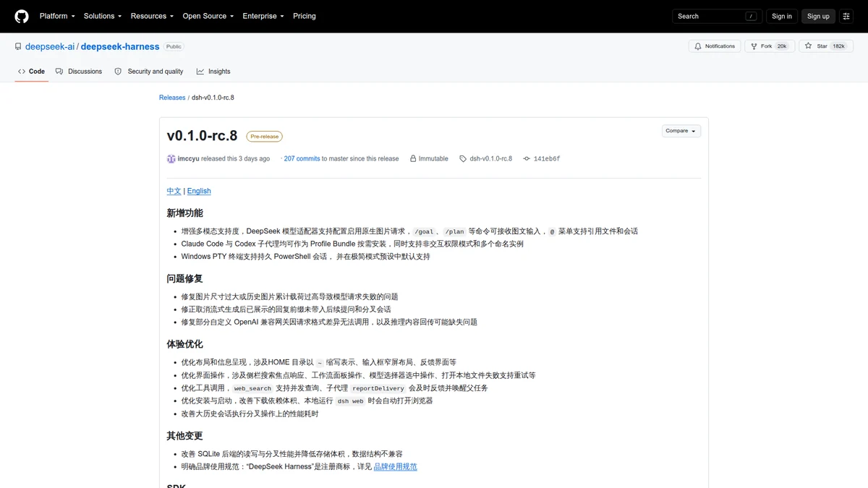The height and width of the screenshot is (488, 868).
Task: Click the Windows PTY bullet line
Action: click(x=306, y=257)
